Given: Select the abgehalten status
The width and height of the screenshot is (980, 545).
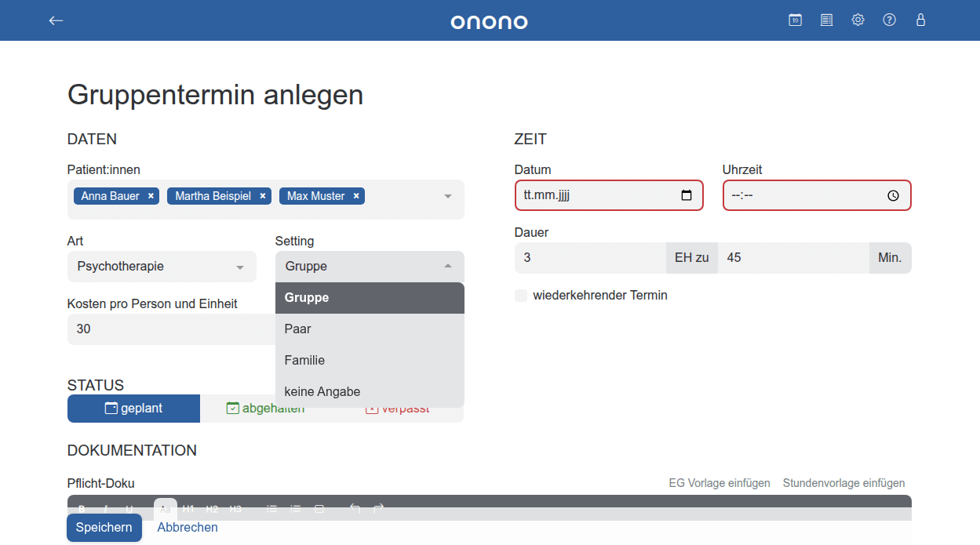Looking at the screenshot, I should coord(265,408).
